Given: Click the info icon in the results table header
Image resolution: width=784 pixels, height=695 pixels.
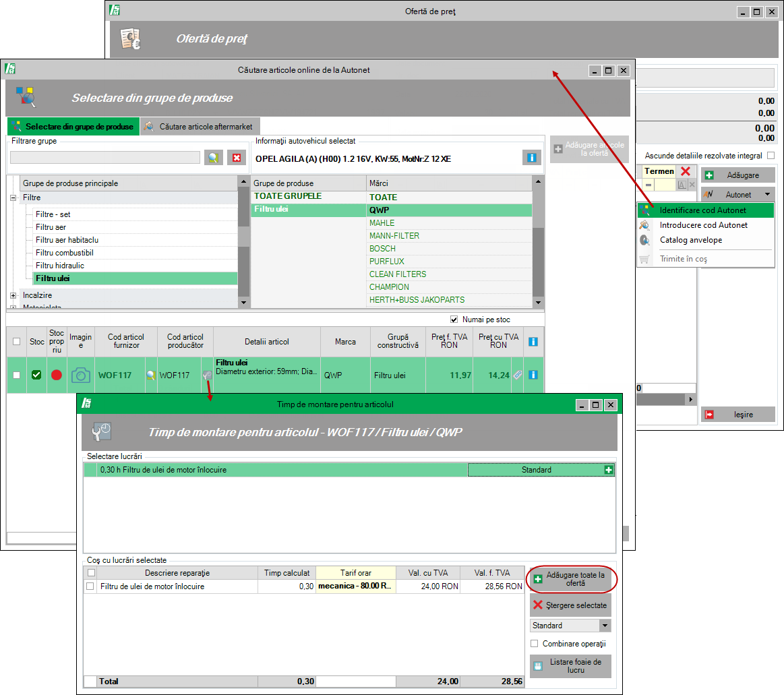Looking at the screenshot, I should pyautogui.click(x=533, y=342).
